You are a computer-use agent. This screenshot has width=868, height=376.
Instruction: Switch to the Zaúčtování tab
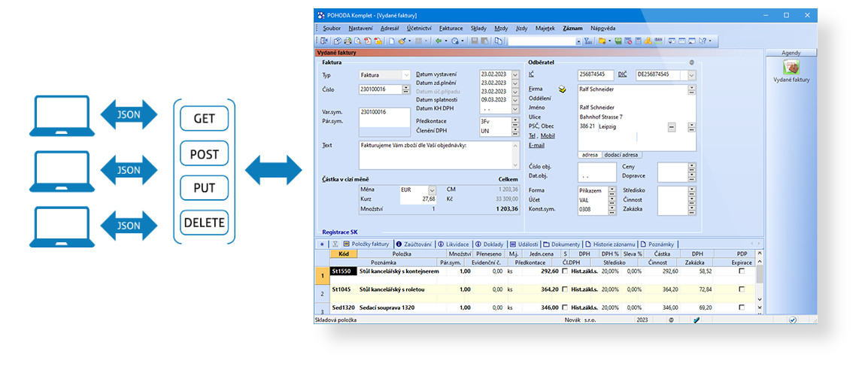pos(414,244)
